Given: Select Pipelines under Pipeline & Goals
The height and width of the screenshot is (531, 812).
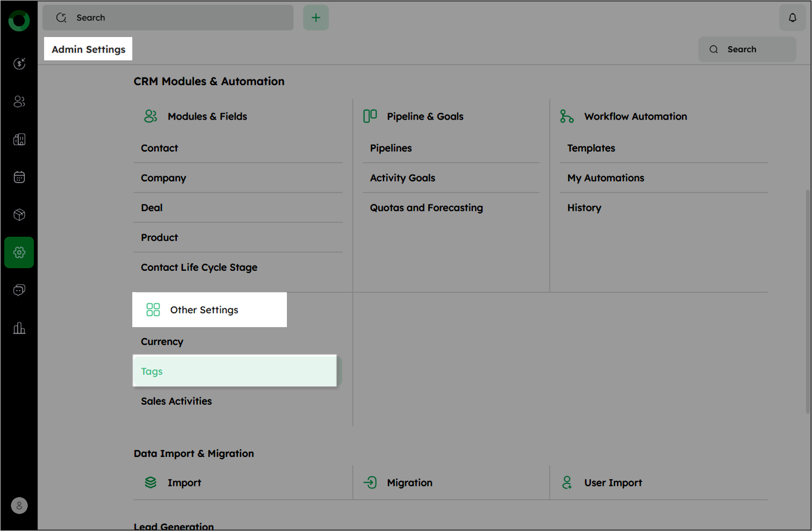Looking at the screenshot, I should 391,148.
